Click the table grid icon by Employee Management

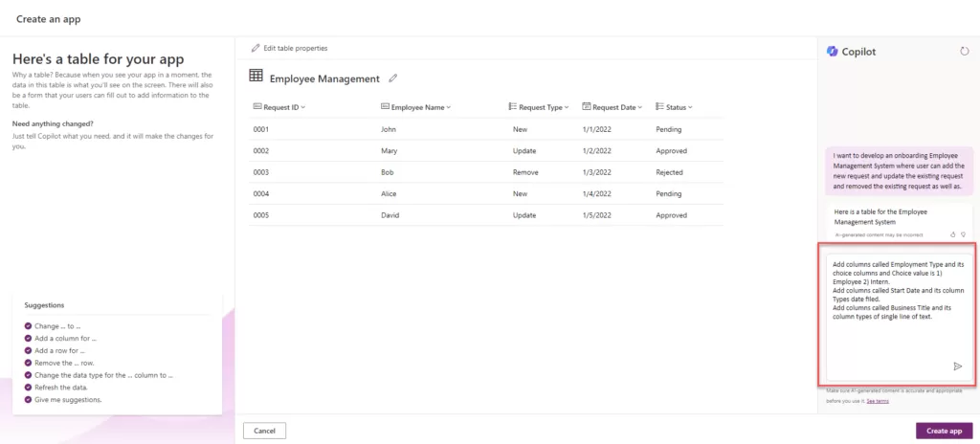256,77
